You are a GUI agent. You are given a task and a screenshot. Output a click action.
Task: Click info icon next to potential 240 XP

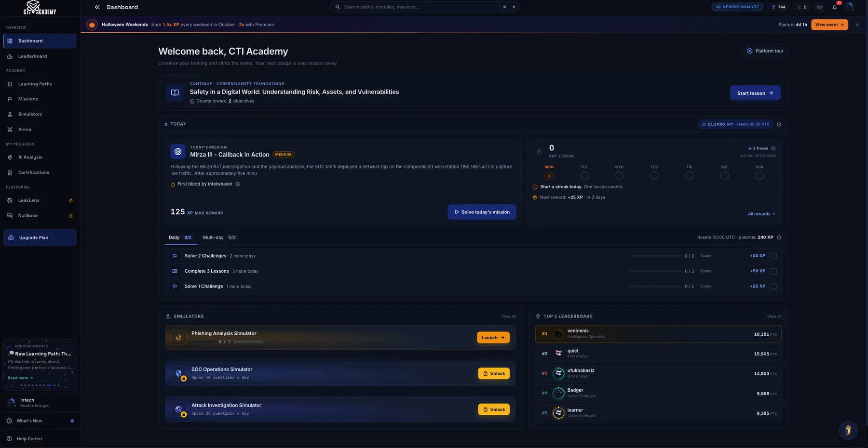click(779, 237)
